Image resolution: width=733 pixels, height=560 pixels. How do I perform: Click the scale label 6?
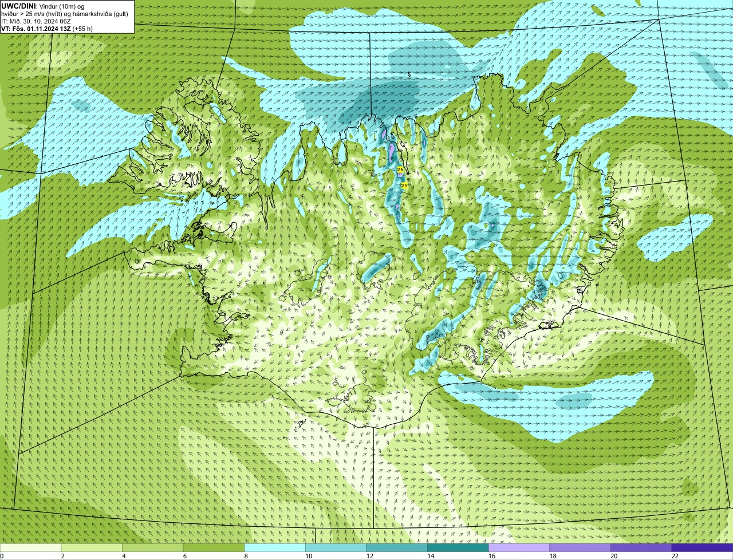(x=185, y=556)
